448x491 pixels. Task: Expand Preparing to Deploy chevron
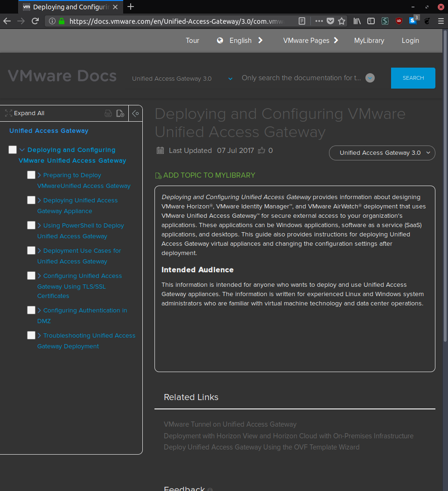39,175
